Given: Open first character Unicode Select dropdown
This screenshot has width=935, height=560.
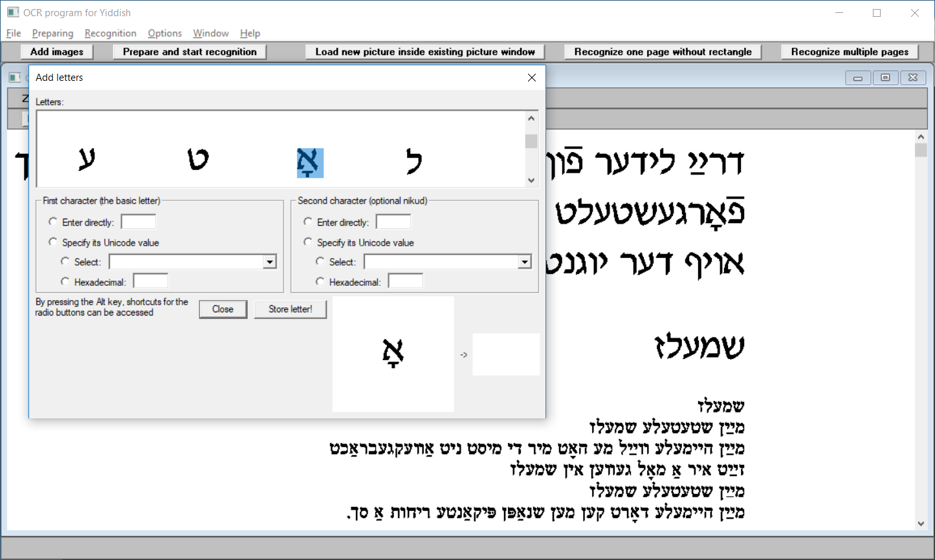Looking at the screenshot, I should [270, 262].
